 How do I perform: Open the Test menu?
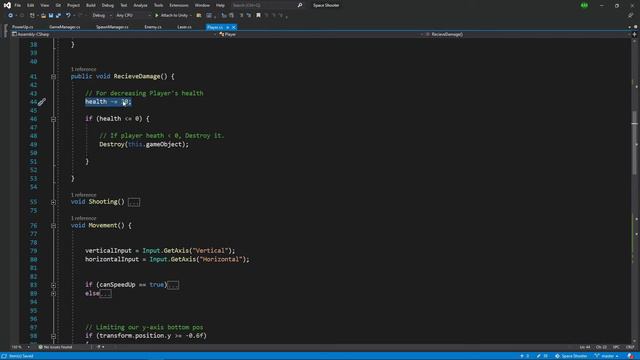pos(124,5)
